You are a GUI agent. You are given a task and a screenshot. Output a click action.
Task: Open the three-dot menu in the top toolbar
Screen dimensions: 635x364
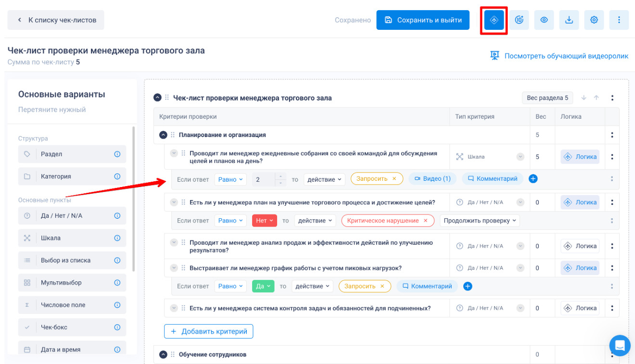(x=619, y=20)
